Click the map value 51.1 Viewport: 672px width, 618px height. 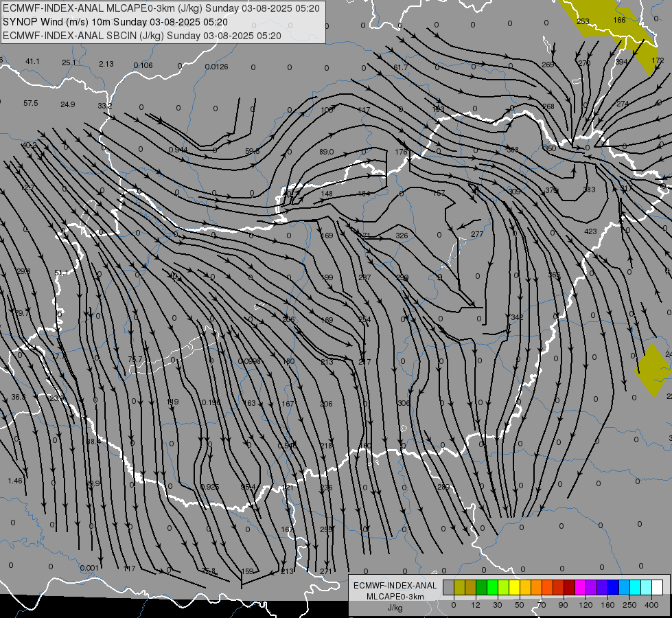click(x=61, y=273)
